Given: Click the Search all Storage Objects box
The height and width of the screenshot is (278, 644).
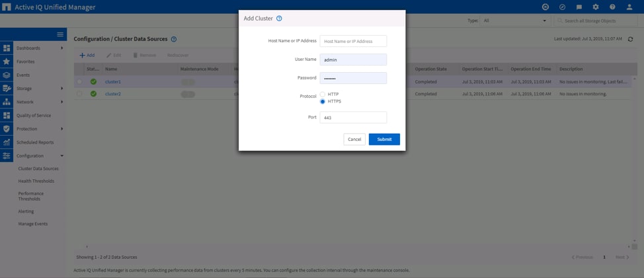Looking at the screenshot, I should [596, 21].
